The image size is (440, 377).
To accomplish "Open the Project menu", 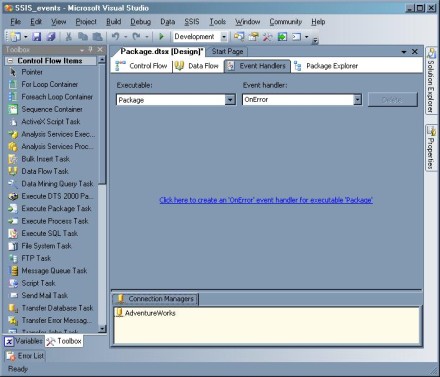I will click(x=86, y=22).
